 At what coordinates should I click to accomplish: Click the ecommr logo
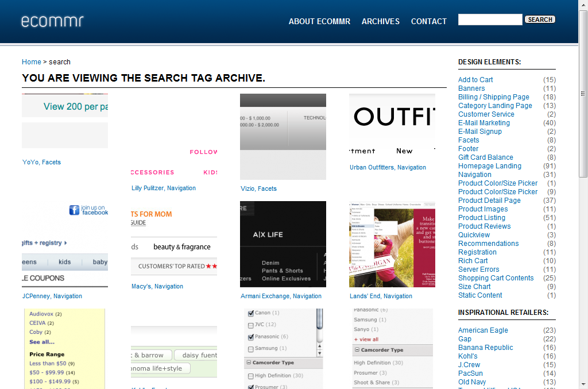(x=52, y=21)
